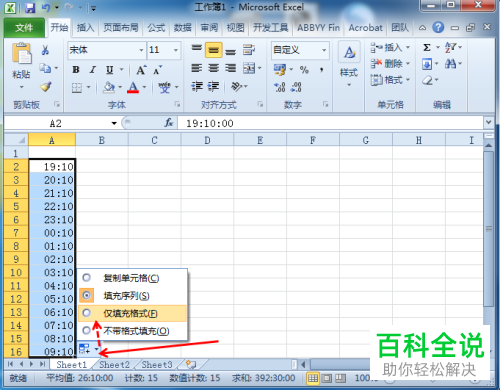
Task: Click the Paste clipboard icon
Action: pos(22,53)
